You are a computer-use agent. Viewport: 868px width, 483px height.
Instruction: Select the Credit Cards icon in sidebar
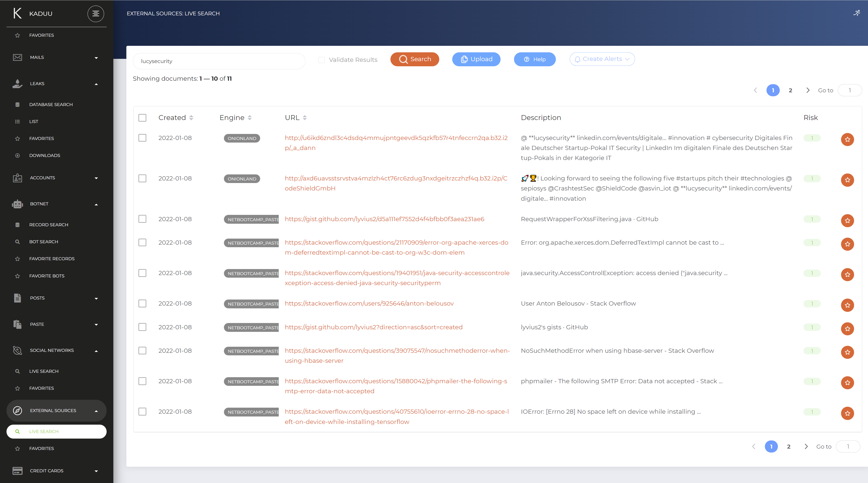coord(17,471)
